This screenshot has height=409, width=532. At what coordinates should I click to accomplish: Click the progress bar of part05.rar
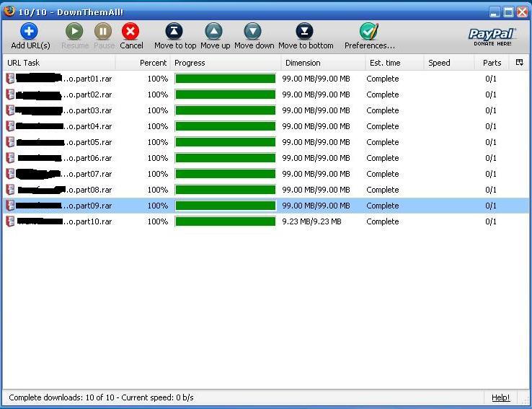(226, 142)
